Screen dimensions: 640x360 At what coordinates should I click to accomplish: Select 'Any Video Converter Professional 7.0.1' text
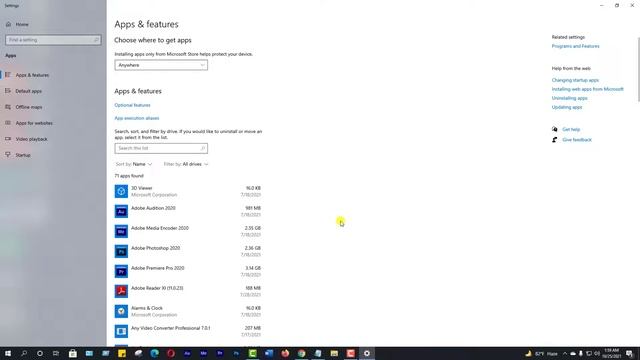[x=171, y=328]
